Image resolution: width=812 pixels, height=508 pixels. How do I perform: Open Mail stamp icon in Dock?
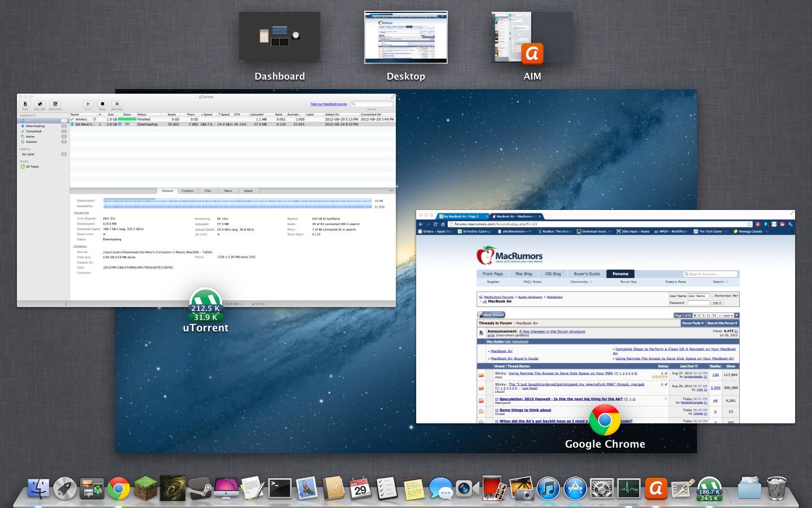pyautogui.click(x=306, y=488)
